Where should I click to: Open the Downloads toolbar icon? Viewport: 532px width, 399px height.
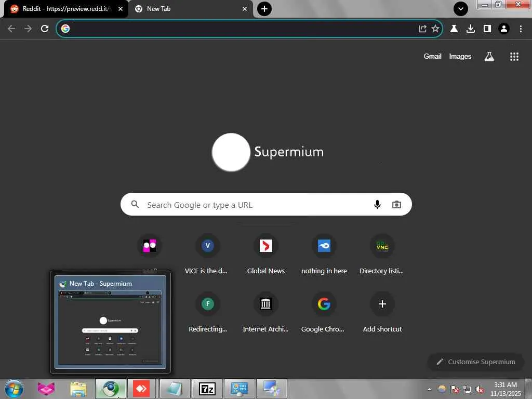click(x=471, y=29)
